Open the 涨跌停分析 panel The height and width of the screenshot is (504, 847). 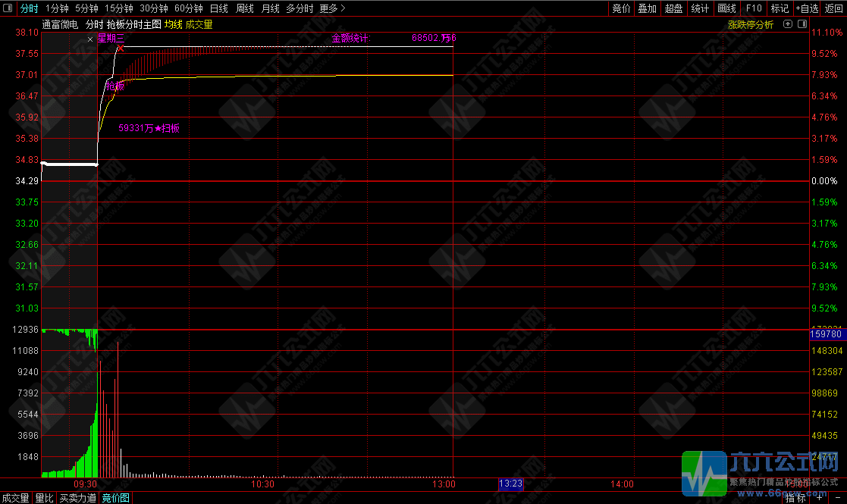pyautogui.click(x=751, y=24)
